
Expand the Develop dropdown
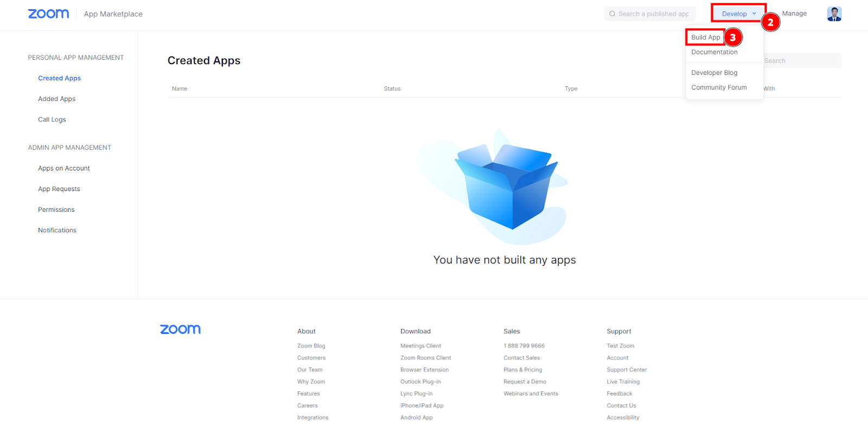[x=738, y=14]
